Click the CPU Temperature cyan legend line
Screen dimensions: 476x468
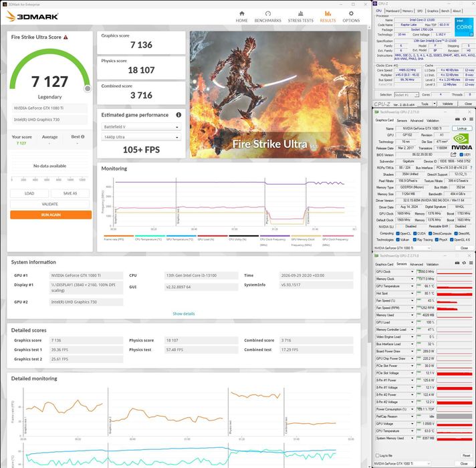(150, 235)
